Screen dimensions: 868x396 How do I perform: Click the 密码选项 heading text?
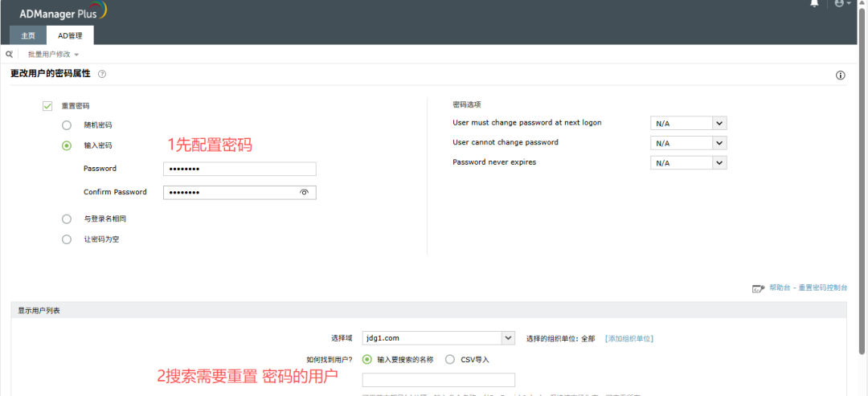pos(467,104)
